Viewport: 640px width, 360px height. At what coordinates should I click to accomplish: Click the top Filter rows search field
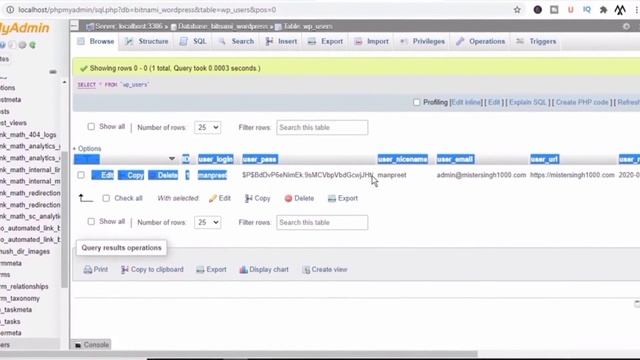[322, 127]
